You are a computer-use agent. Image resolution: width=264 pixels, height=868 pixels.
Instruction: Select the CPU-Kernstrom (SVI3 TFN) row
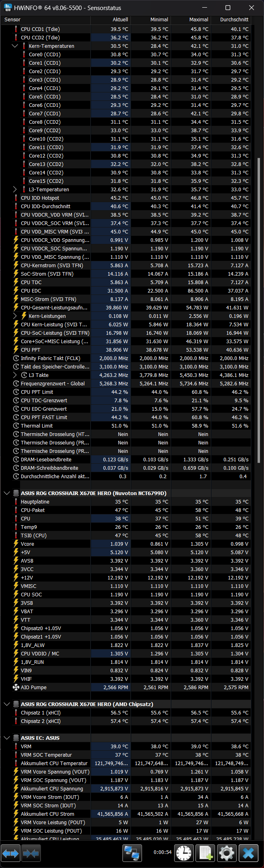click(x=126, y=265)
